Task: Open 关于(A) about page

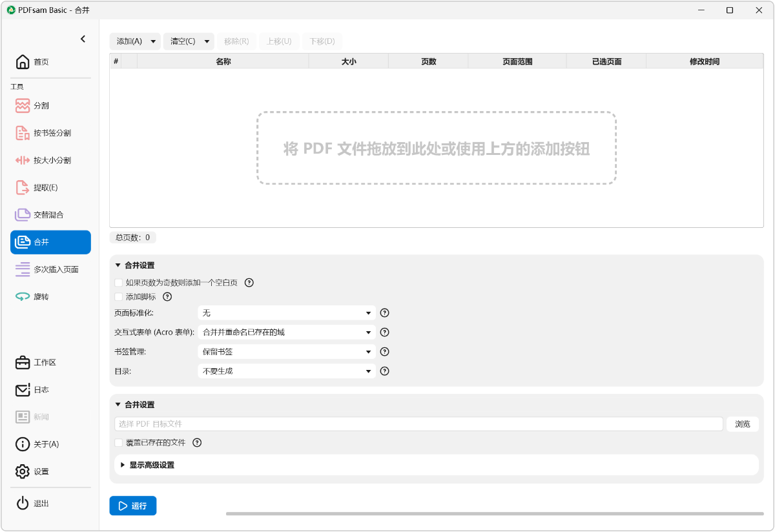Action: coord(50,444)
